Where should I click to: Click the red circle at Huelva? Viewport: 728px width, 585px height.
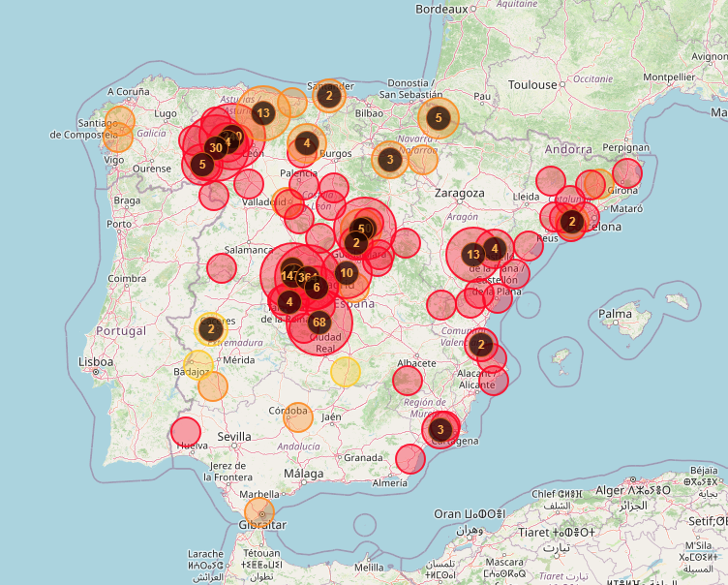186,432
